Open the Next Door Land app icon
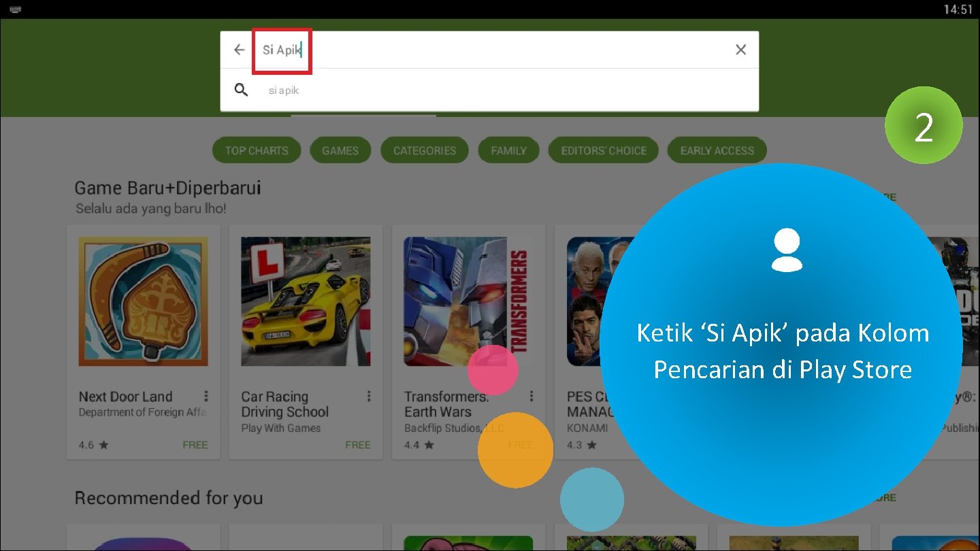The image size is (980, 551). (x=143, y=301)
